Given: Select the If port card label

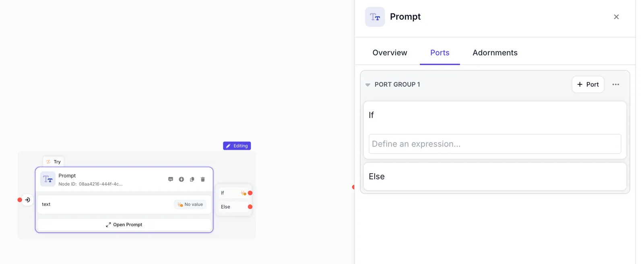Looking at the screenshot, I should (x=371, y=115).
